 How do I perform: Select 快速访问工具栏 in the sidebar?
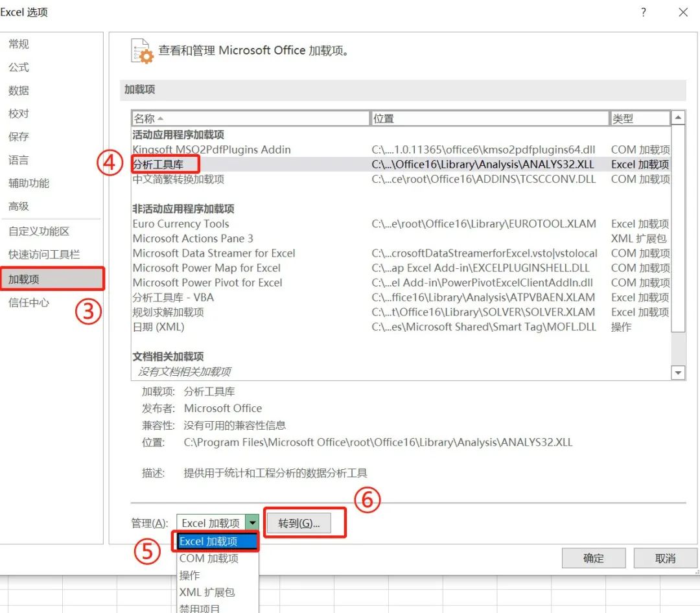tap(44, 255)
